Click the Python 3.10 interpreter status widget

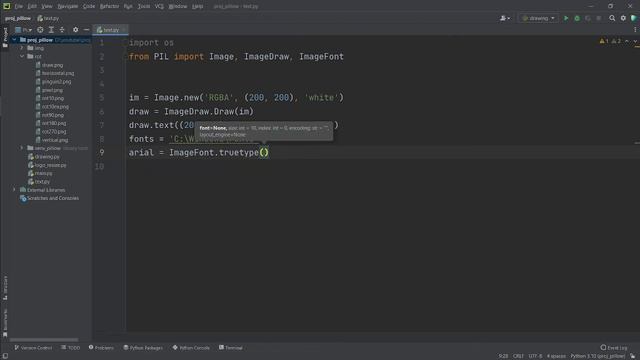coord(598,356)
